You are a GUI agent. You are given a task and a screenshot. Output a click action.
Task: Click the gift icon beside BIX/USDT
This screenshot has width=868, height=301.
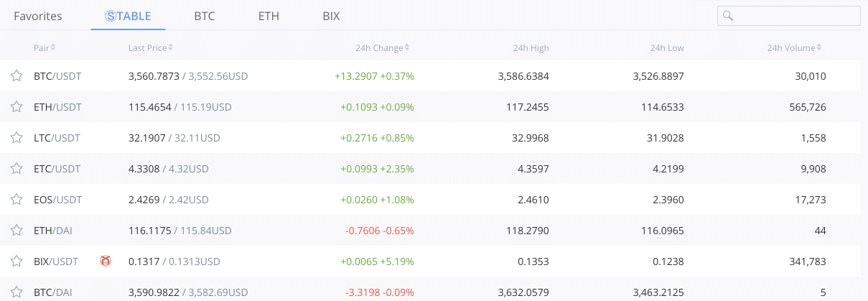point(106,261)
